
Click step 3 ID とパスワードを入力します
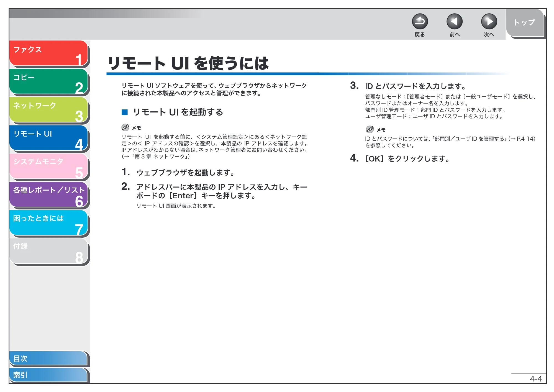(x=408, y=86)
